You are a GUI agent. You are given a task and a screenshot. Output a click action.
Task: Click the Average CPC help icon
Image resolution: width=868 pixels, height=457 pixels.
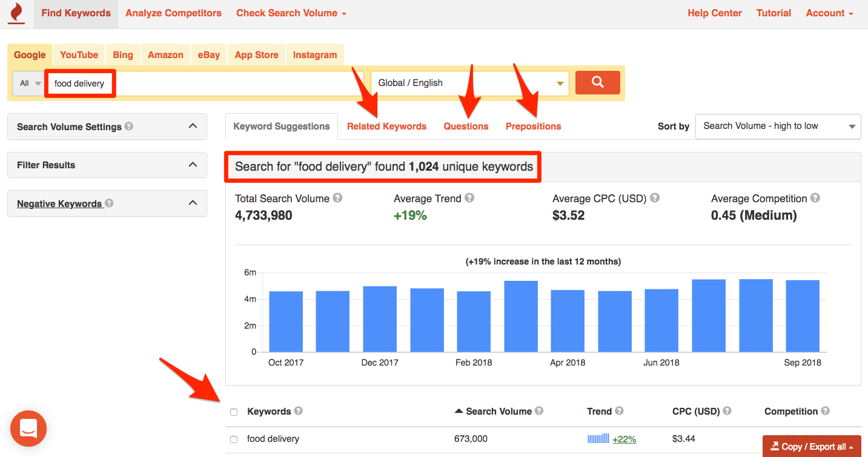654,198
